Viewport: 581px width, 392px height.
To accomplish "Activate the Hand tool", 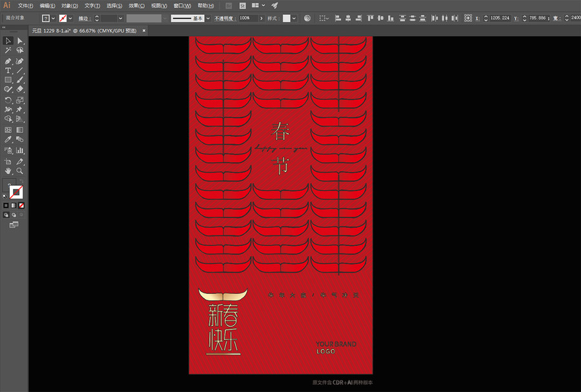I will point(8,171).
